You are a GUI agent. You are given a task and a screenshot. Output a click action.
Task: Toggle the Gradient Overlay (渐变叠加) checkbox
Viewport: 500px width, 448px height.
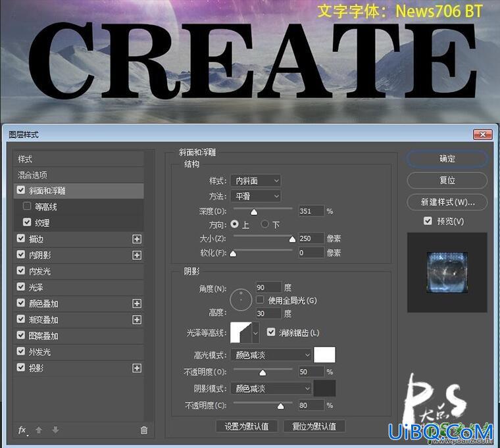(x=21, y=319)
